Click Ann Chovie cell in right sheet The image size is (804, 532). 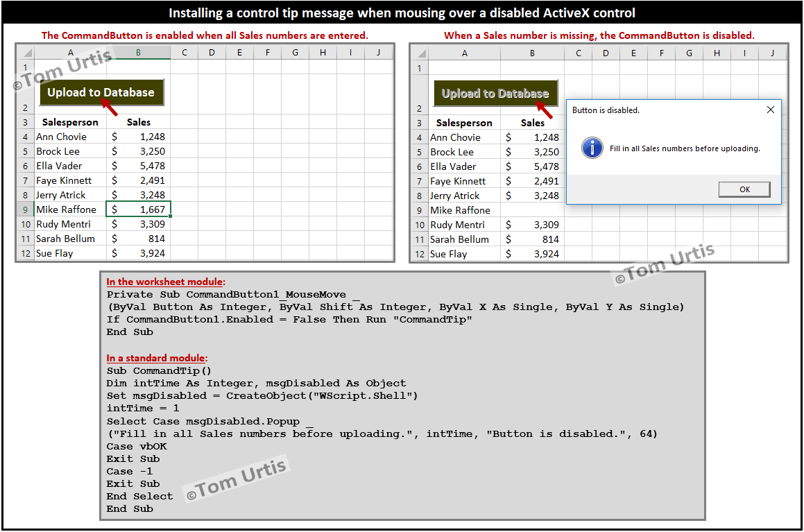pos(465,137)
